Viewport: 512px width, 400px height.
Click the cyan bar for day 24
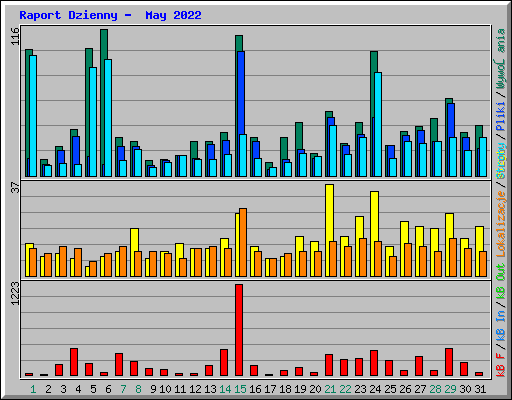(378, 124)
